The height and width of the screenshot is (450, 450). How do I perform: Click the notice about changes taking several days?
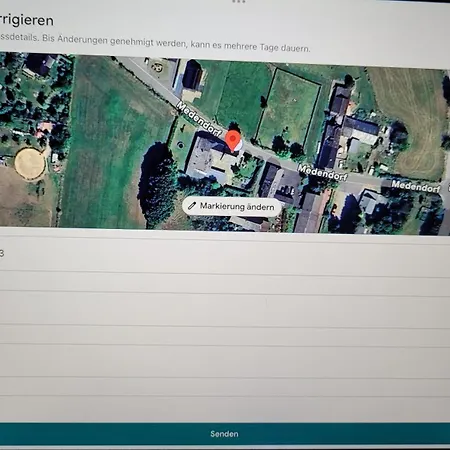pyautogui.click(x=155, y=42)
